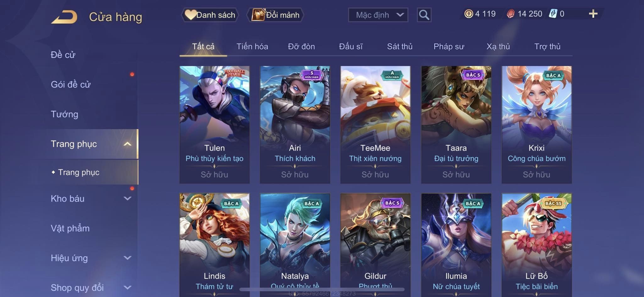Select Tulen Phù thủy kiến tạo skin

(214, 125)
